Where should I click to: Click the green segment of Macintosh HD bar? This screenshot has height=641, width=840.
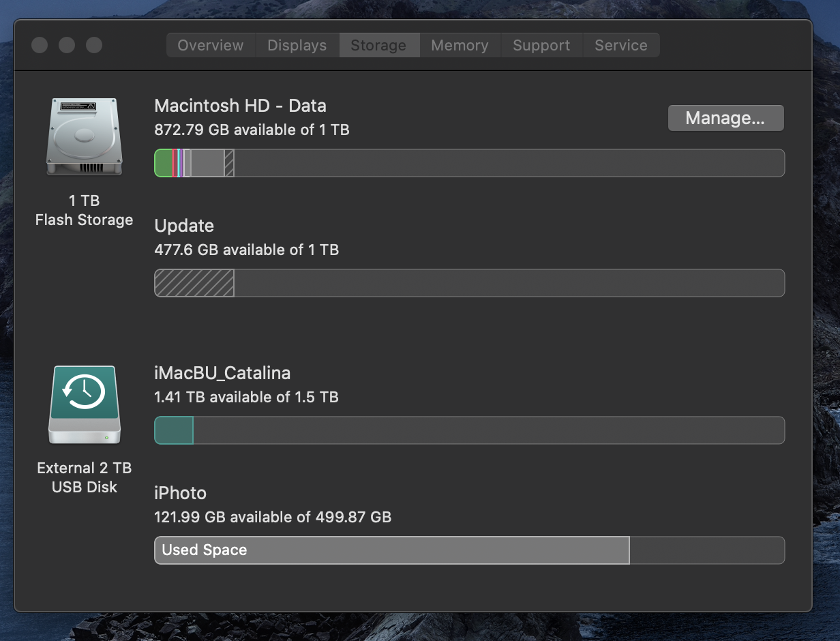coord(163,163)
